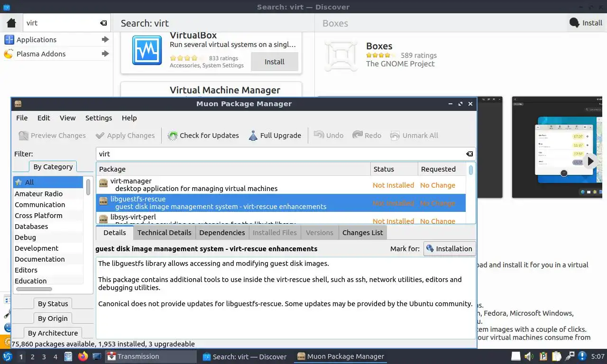Image resolution: width=607 pixels, height=364 pixels.
Task: Click the Unmark All toolbar icon
Action: pos(395,136)
